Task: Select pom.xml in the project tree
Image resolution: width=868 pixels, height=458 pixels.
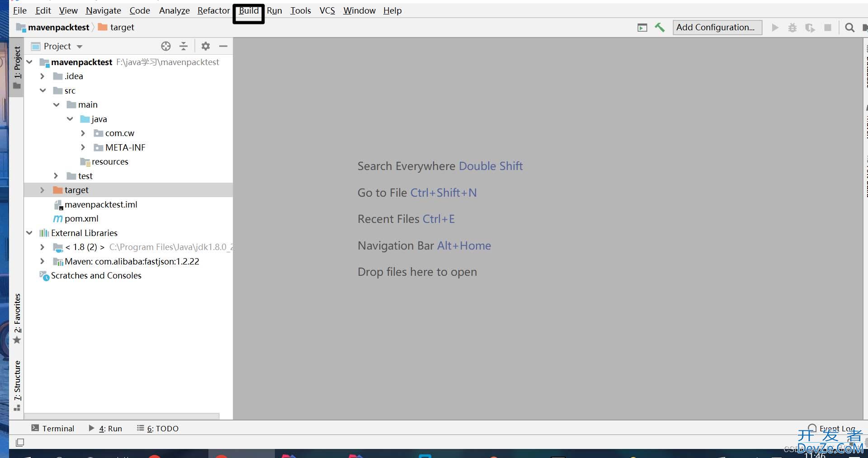Action: tap(128, 219)
